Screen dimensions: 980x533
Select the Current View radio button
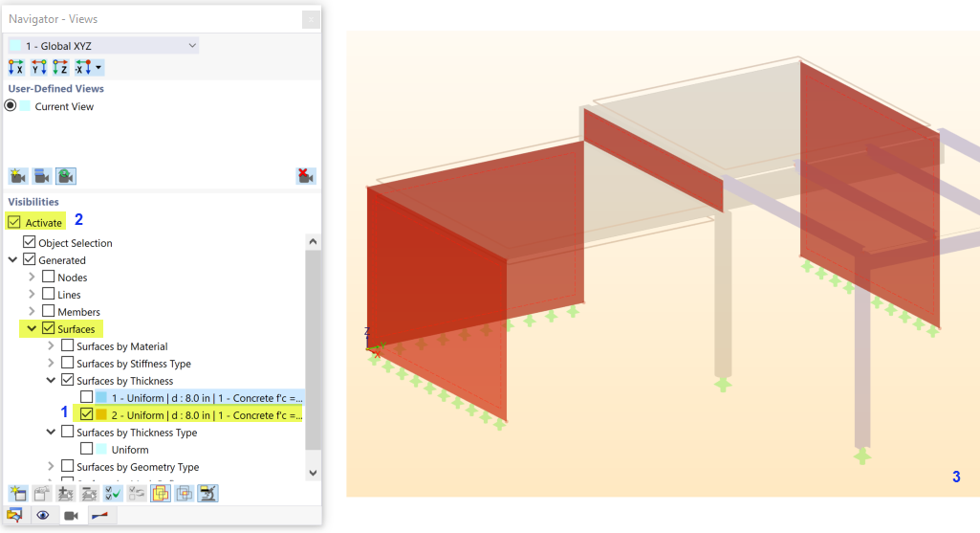(x=11, y=105)
